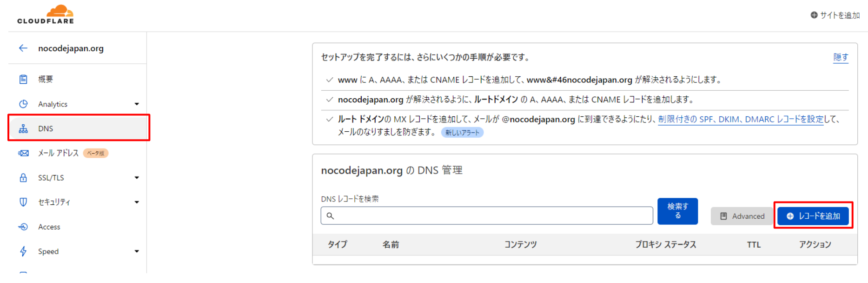
Task: Click the Analytics pie chart icon
Action: 23,104
